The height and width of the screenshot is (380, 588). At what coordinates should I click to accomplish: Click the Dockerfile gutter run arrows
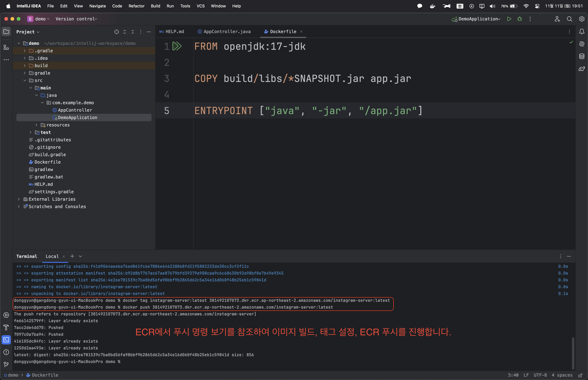pos(177,46)
